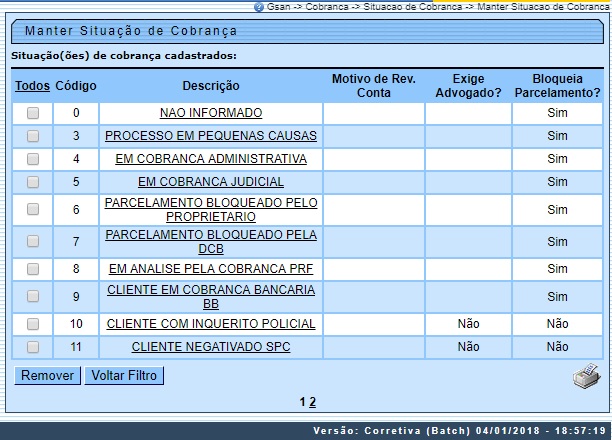This screenshot has height=440, width=612.
Task: Click code cell 10
Action: click(76, 324)
